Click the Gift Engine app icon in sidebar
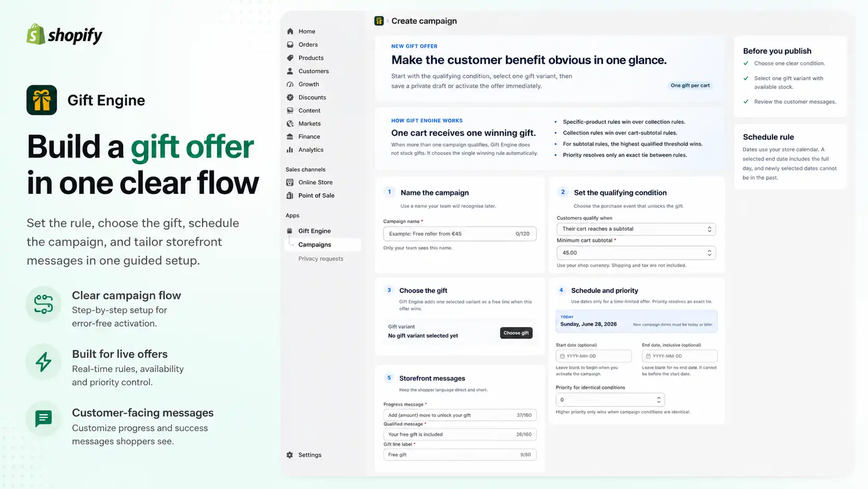This screenshot has height=489, width=868. point(290,231)
